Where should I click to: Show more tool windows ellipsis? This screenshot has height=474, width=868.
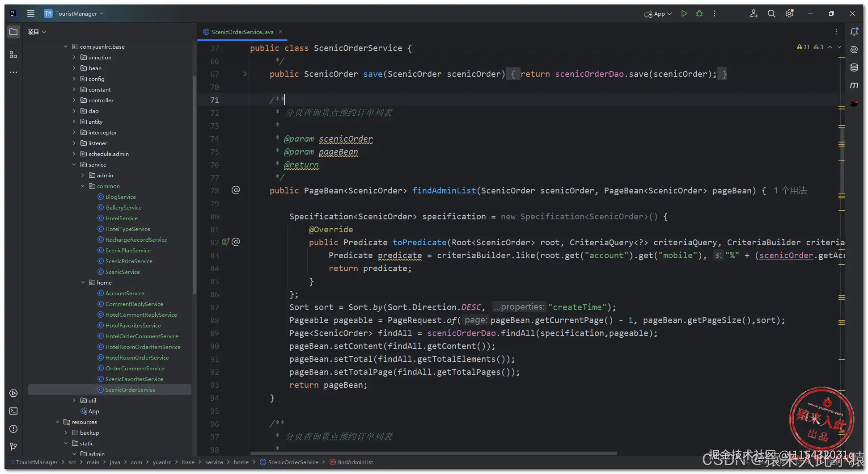[x=13, y=72]
